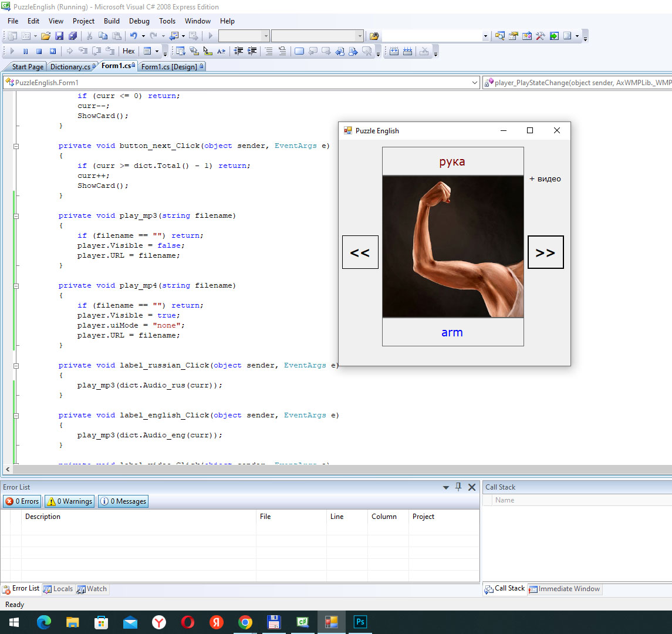Stop debugging with the square icon
Image resolution: width=672 pixels, height=634 pixels.
tap(39, 51)
